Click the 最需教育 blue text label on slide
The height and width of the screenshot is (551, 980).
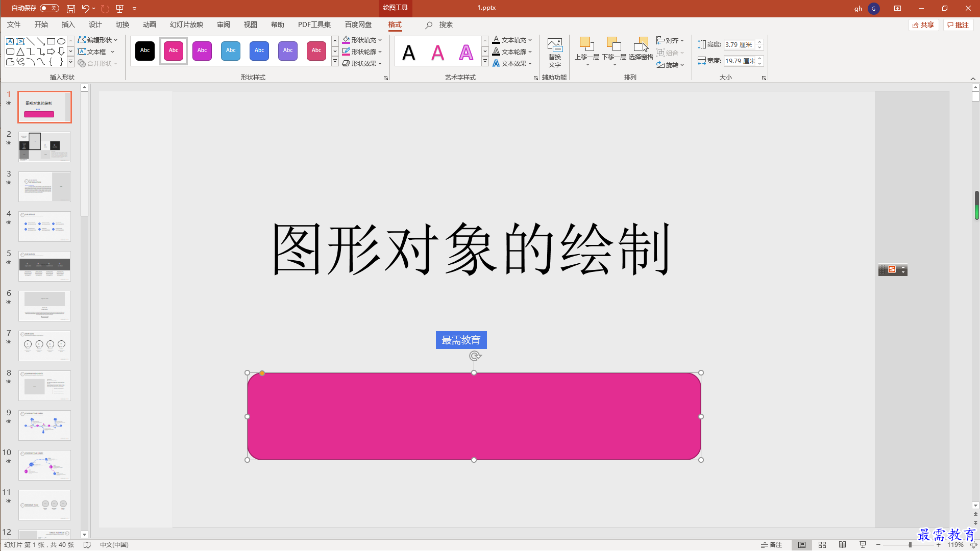461,340
